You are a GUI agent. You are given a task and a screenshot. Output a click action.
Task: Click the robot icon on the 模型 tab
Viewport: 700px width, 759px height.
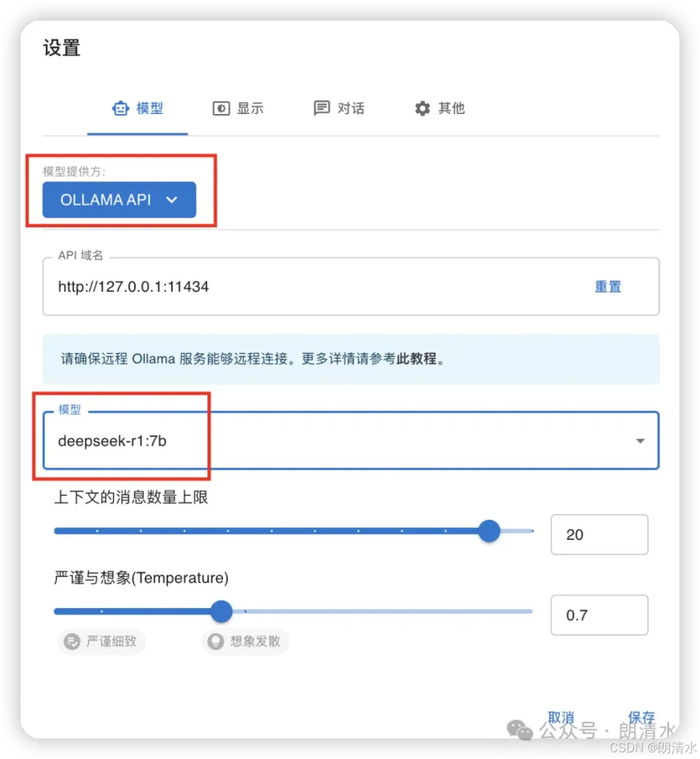point(121,108)
